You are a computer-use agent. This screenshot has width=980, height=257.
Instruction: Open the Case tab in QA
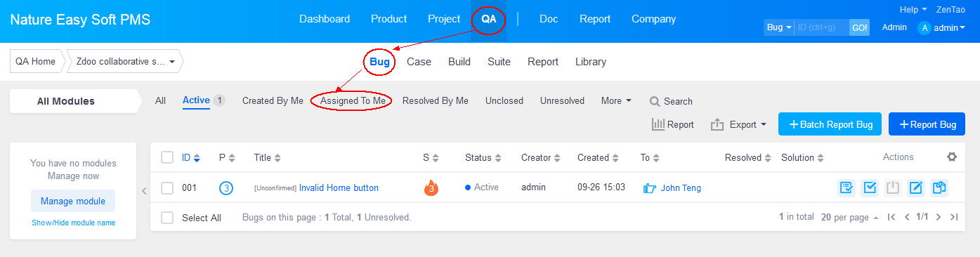pyautogui.click(x=419, y=62)
